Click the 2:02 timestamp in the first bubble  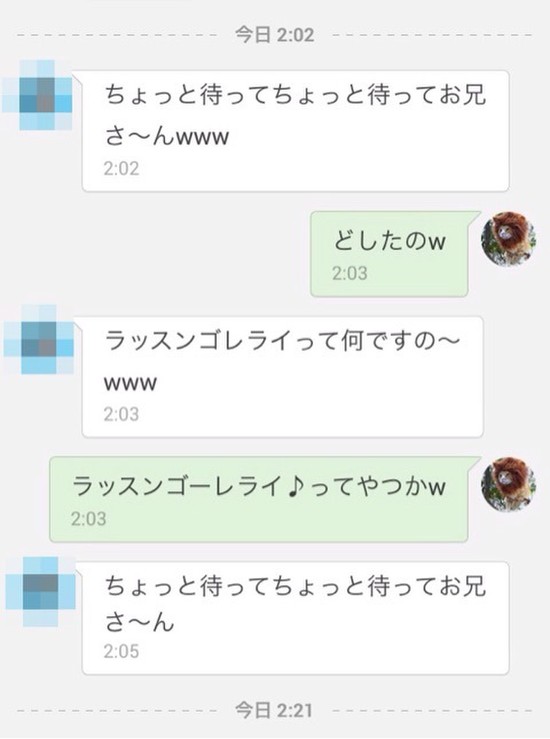[x=121, y=168]
